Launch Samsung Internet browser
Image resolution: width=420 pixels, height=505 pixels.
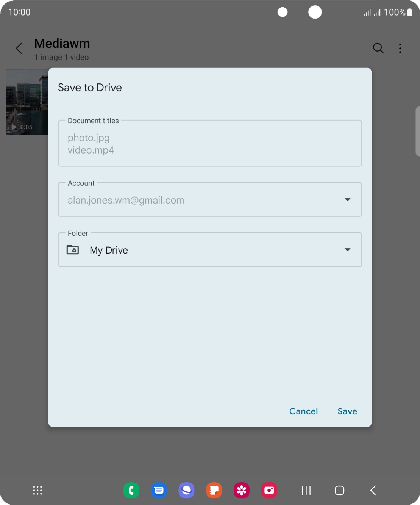click(186, 490)
